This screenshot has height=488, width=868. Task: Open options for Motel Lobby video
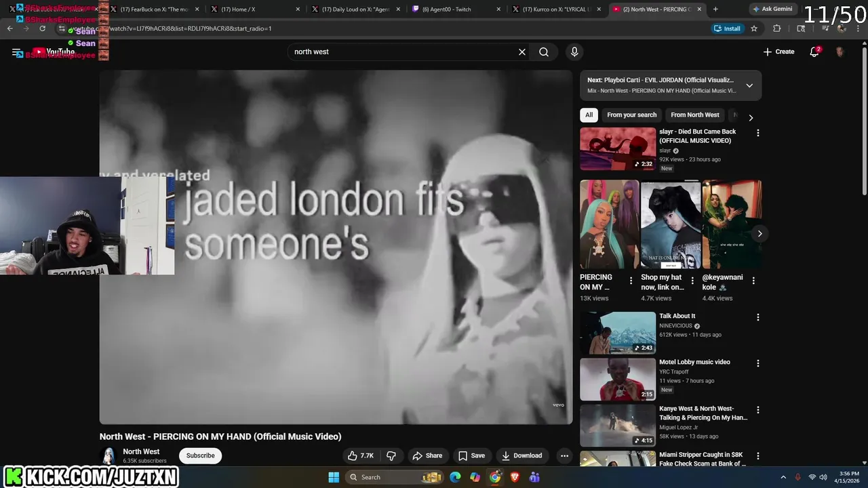(758, 363)
